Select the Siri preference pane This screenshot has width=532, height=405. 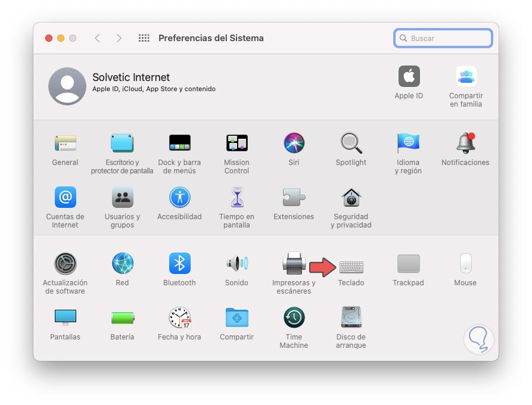[x=294, y=142]
